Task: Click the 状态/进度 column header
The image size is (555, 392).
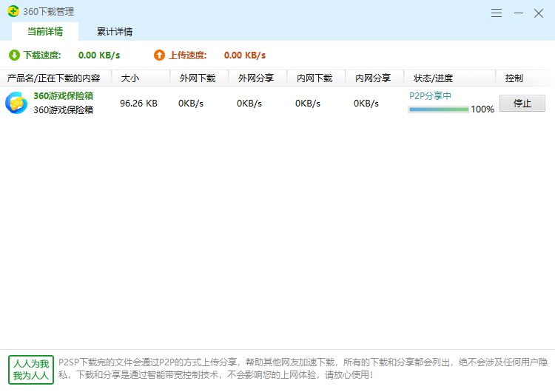Action: click(450, 78)
